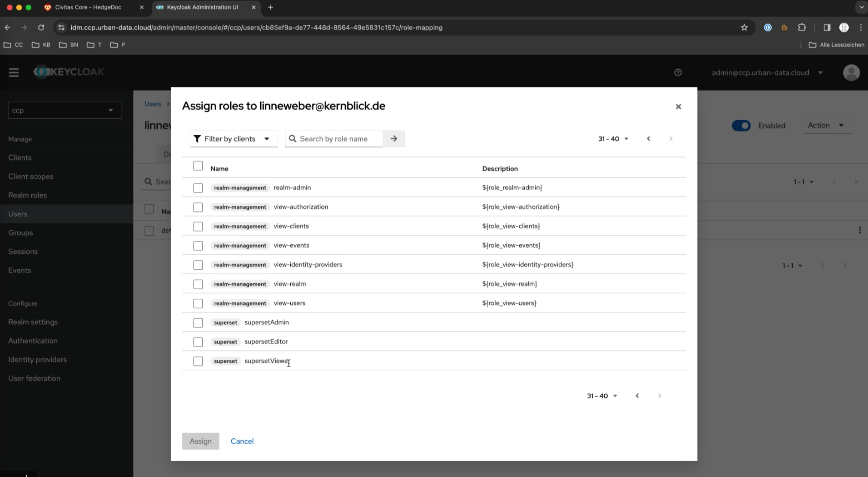Click the magnifier icon in the role search field
The width and height of the screenshot is (868, 477).
coord(292,139)
